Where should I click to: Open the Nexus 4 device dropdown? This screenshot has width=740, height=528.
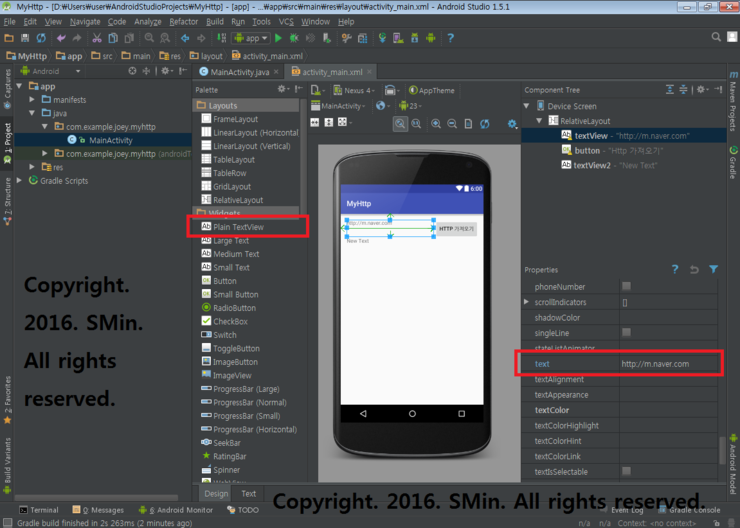(354, 90)
